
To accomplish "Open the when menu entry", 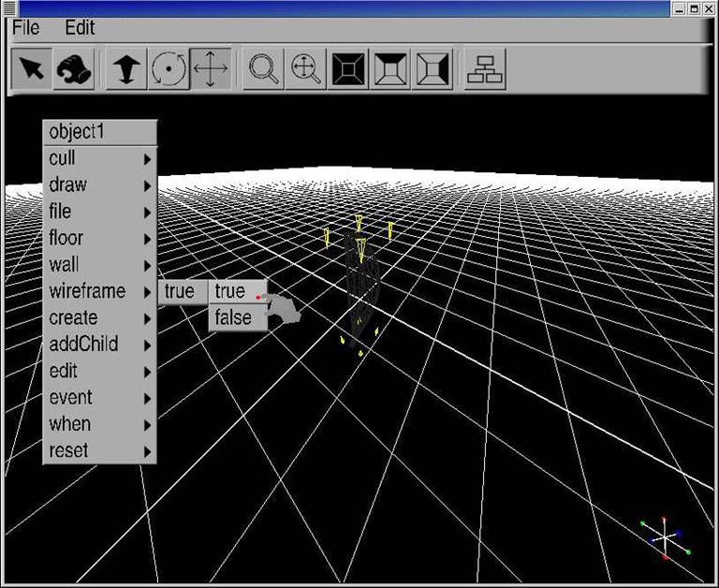I will [x=100, y=425].
